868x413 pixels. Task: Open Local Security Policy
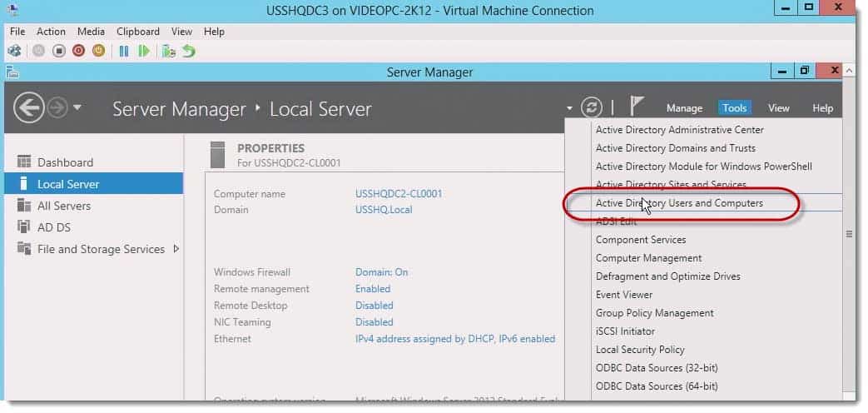[x=640, y=350]
